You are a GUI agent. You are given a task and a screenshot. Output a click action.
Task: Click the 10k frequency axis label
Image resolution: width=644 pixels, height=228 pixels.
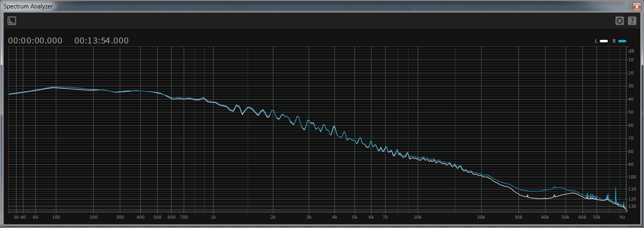click(417, 217)
